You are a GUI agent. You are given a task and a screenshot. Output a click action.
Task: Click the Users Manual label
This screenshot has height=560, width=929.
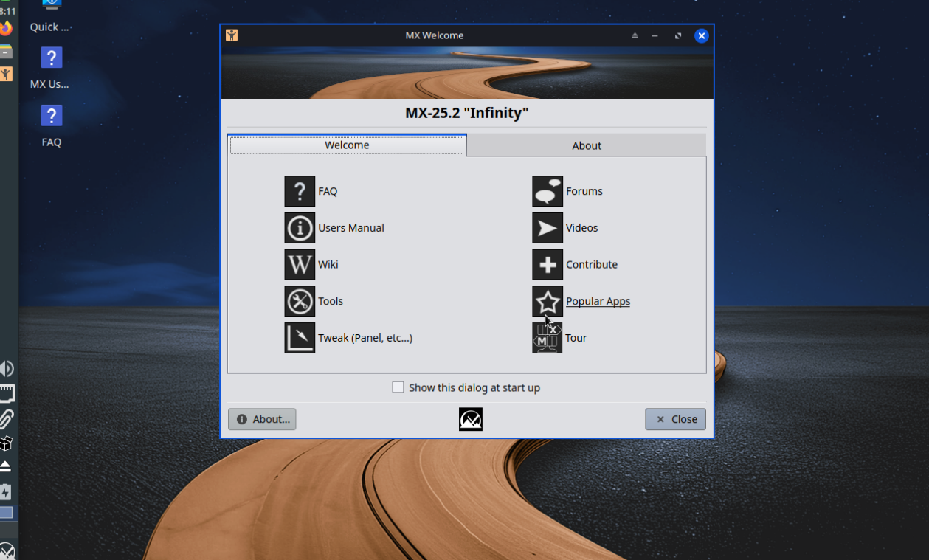351,228
